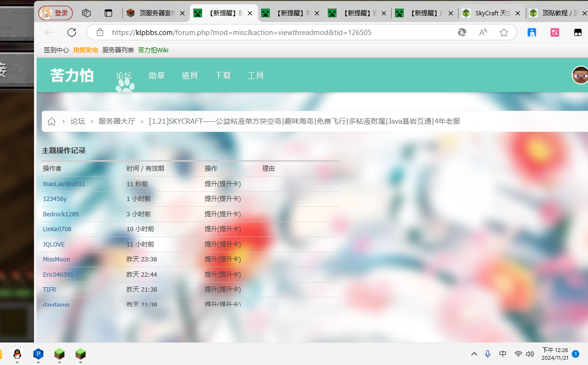Viewport: 588px width, 365px height.
Task: Open the 工具 navigation item
Action: [x=256, y=75]
